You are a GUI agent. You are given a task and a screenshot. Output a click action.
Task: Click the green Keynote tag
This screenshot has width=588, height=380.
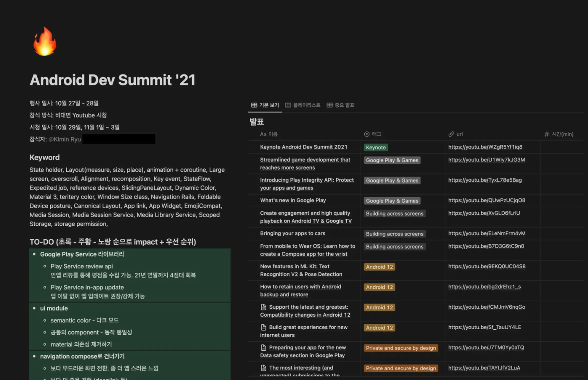coord(376,148)
